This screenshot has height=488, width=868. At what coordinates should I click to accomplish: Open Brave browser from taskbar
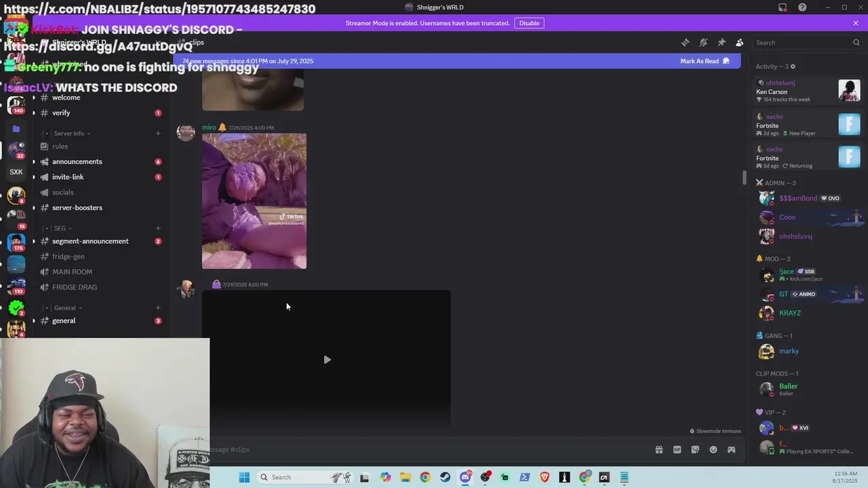545,477
